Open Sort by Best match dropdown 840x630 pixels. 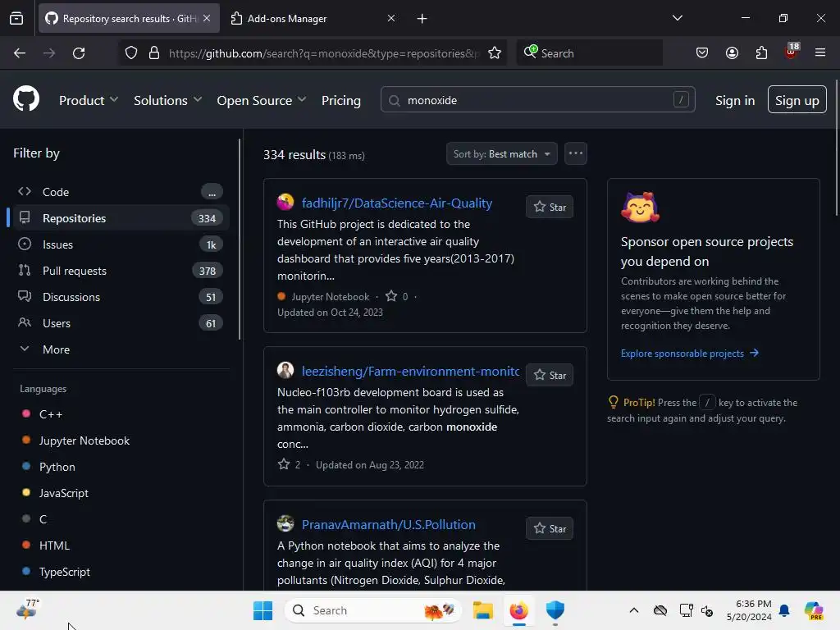(502, 153)
